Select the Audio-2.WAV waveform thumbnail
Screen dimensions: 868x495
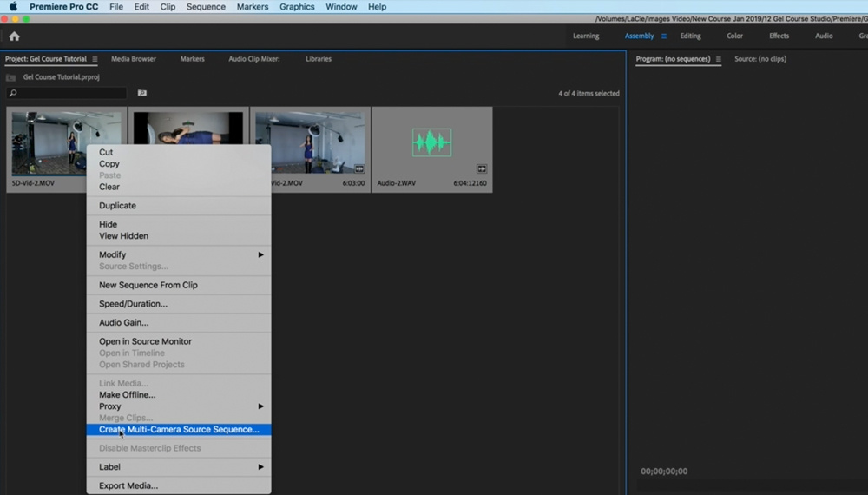(431, 142)
